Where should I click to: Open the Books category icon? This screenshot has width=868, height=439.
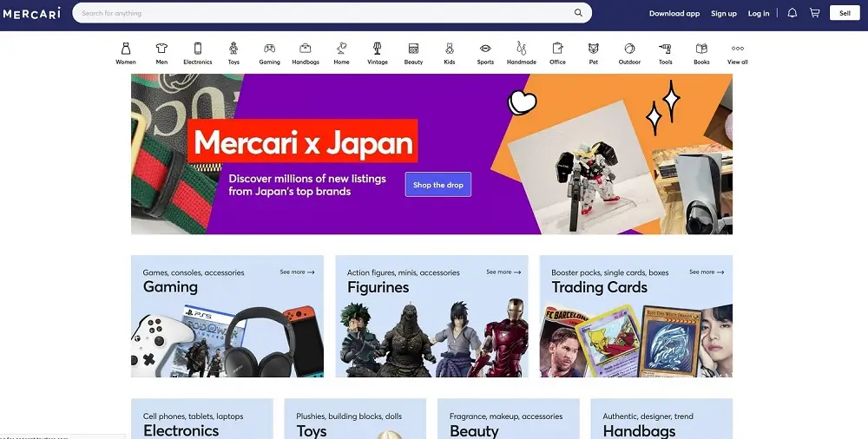[701, 49]
